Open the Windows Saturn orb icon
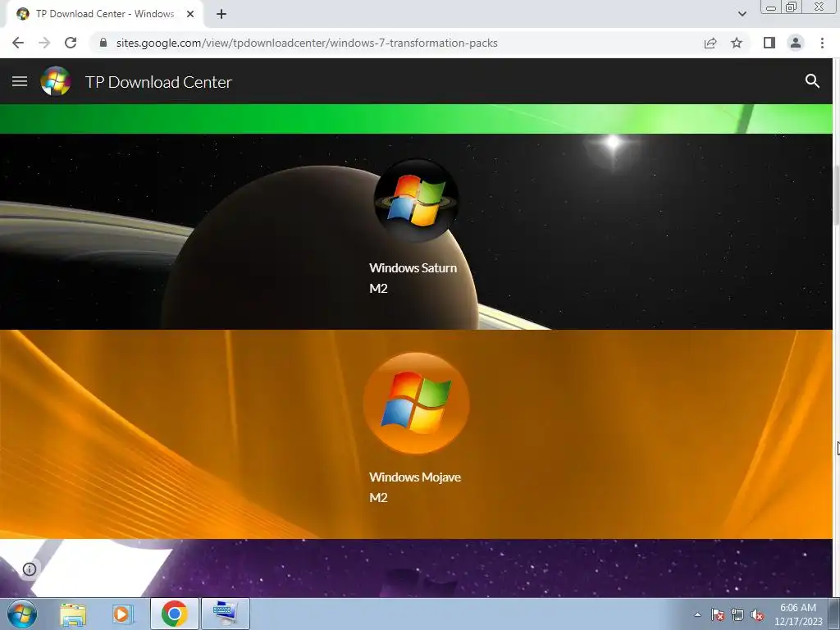Viewport: 840px width, 630px height. [416, 200]
